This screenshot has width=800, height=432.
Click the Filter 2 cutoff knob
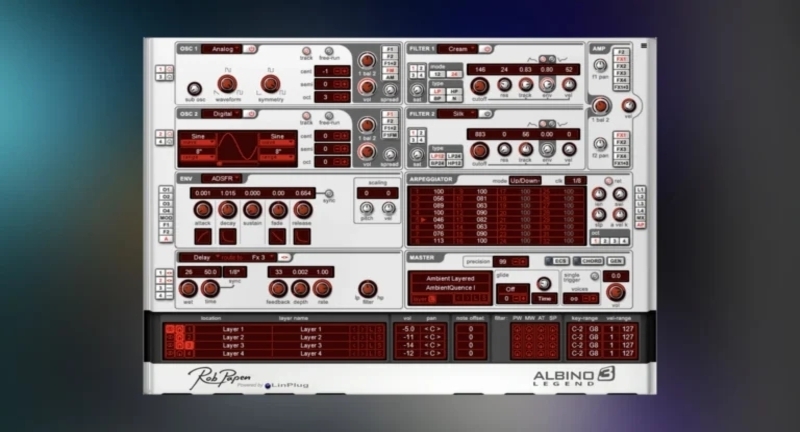[x=479, y=150]
